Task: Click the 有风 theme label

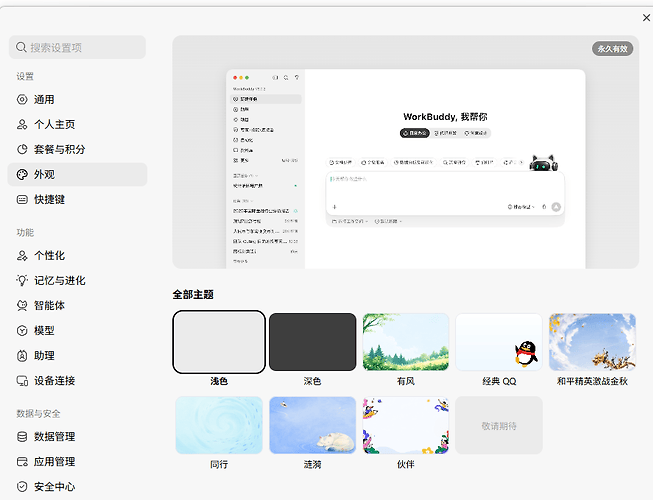Action: (406, 381)
